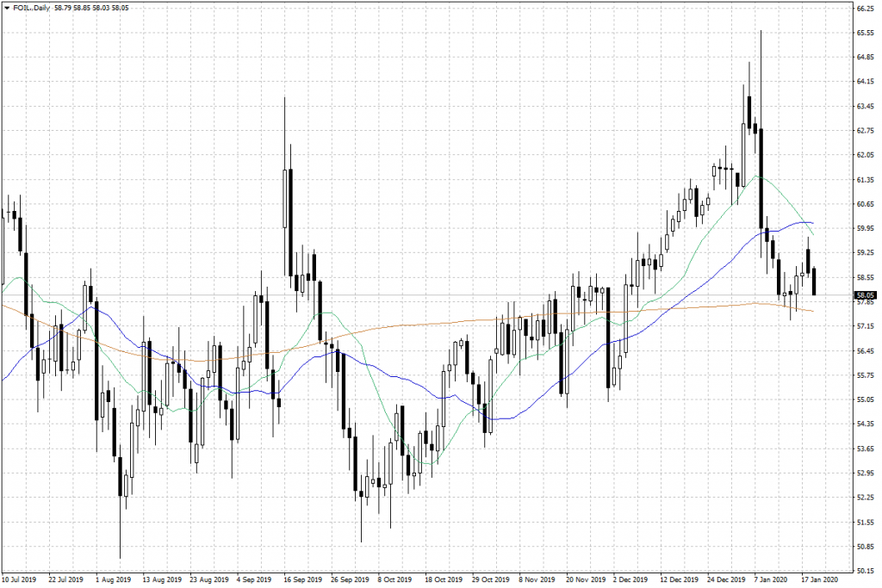Click the highlighted current price tag on the price axis

(865, 295)
